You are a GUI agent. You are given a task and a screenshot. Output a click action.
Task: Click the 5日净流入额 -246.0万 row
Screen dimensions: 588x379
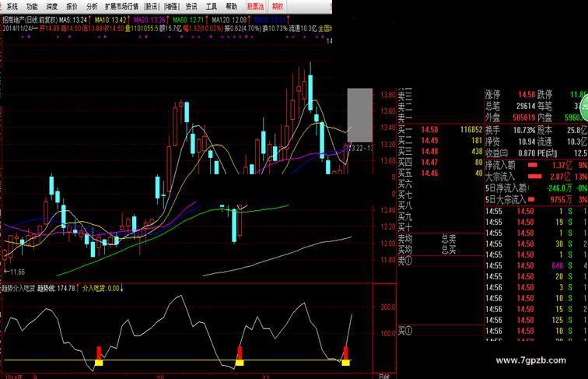536,188
